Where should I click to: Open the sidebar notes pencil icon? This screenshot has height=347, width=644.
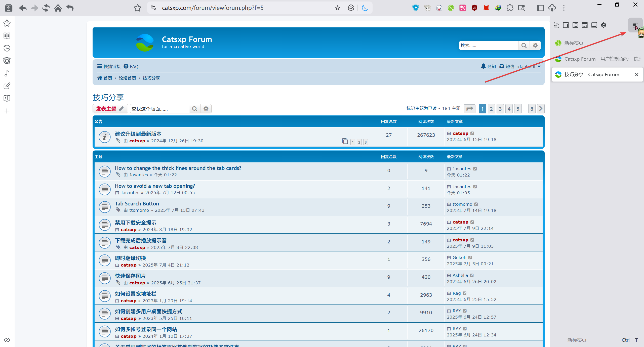(x=7, y=86)
